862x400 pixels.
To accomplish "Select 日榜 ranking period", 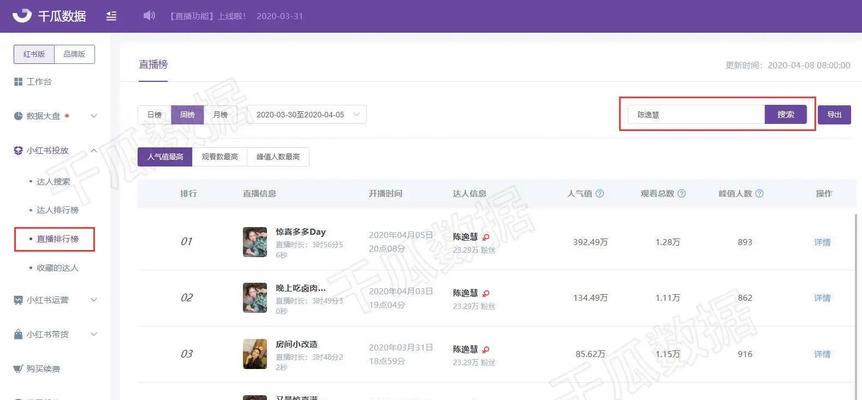I will 154,114.
